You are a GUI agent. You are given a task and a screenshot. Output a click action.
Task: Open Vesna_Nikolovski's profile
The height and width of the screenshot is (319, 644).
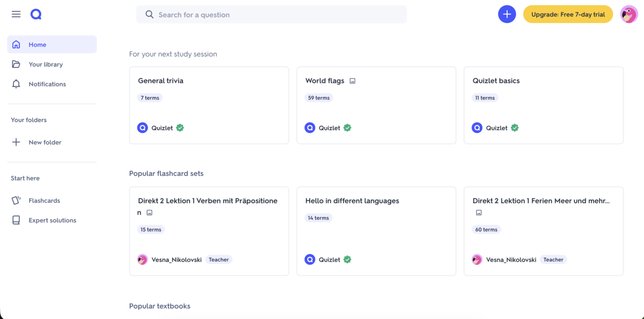pos(177,259)
